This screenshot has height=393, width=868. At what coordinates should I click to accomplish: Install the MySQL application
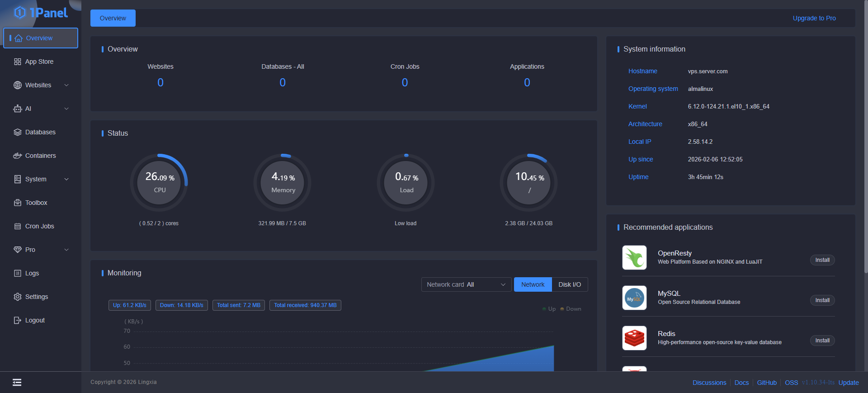coord(822,300)
